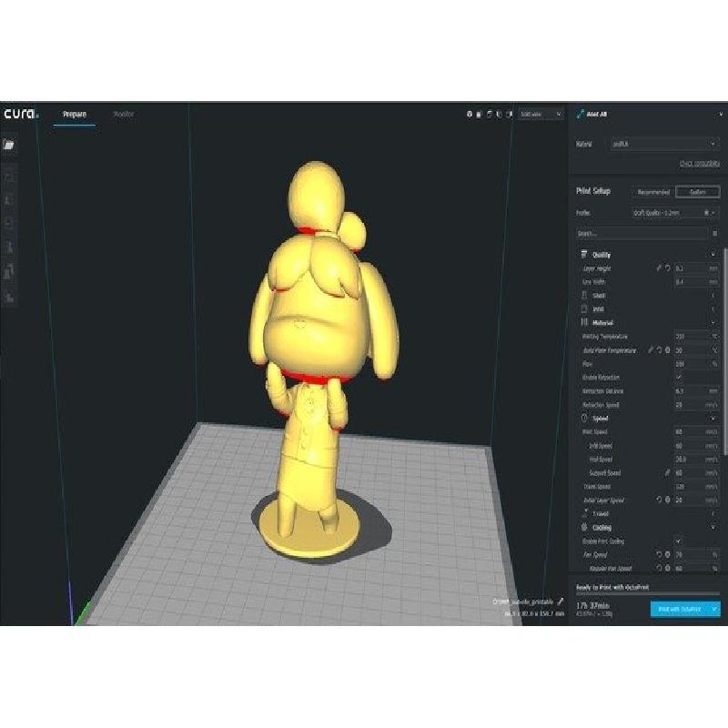728x728 pixels.
Task: Switch Print Setup to Custom mode
Action: click(698, 192)
